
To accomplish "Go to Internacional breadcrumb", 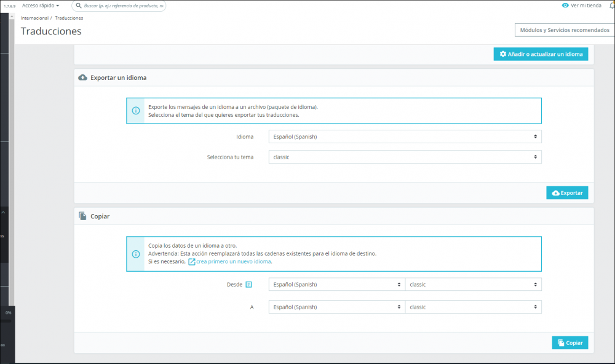I will (x=34, y=18).
